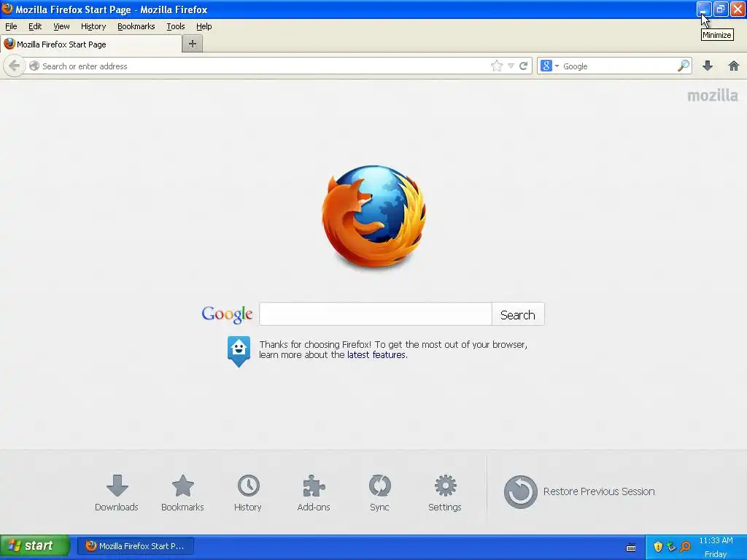Click the magnifier in Google search bar
The height and width of the screenshot is (560, 747).
click(x=683, y=66)
